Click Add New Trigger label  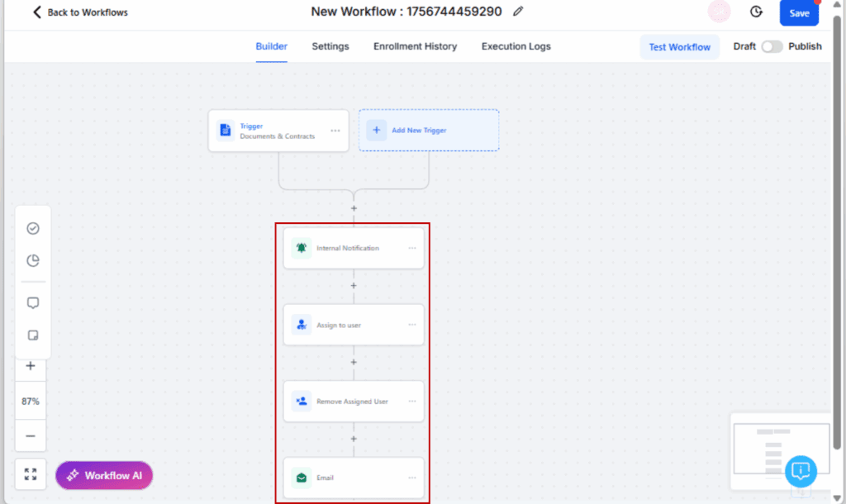pos(419,130)
